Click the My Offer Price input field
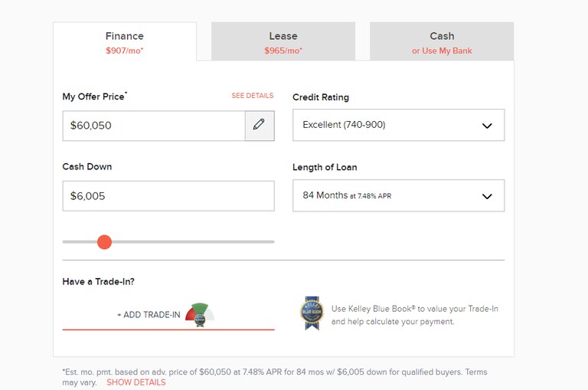Screen dimensions: 588x390 (x=153, y=125)
